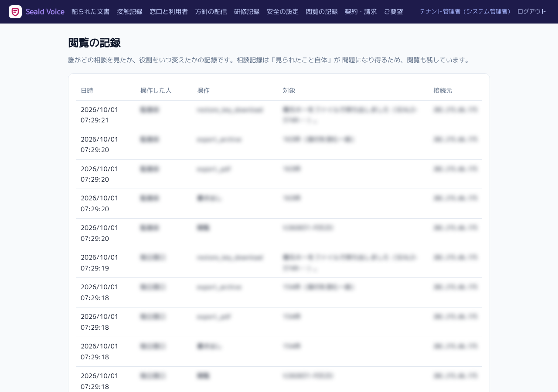Click the Seald Voice brand name
Screen dimensions: 558x392
(45, 12)
